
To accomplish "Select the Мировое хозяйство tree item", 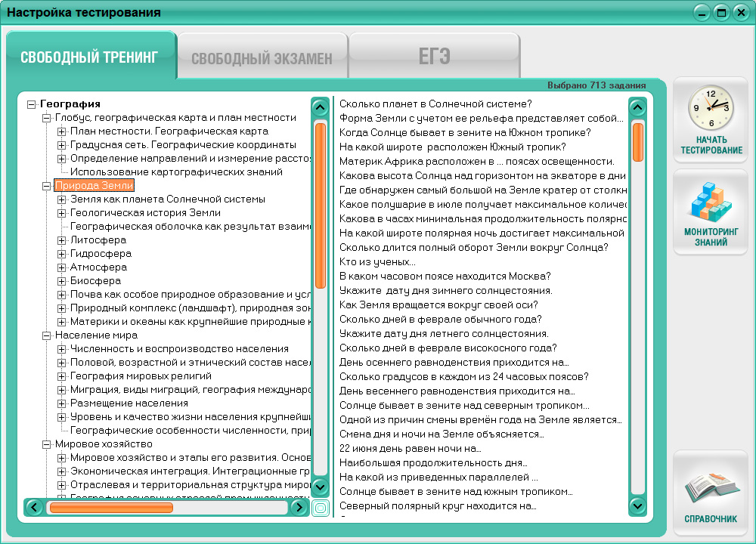I will coord(104,444).
